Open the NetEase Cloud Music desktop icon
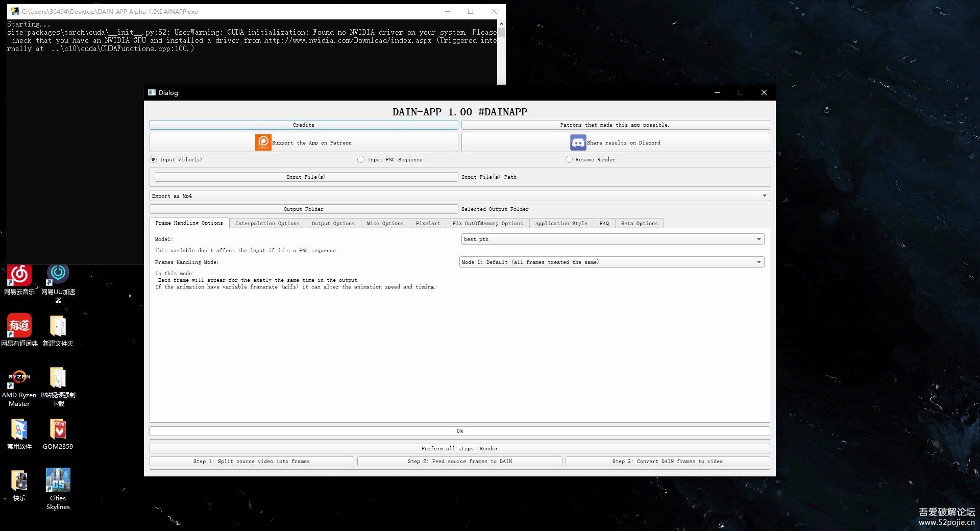The image size is (980, 531). tap(19, 280)
